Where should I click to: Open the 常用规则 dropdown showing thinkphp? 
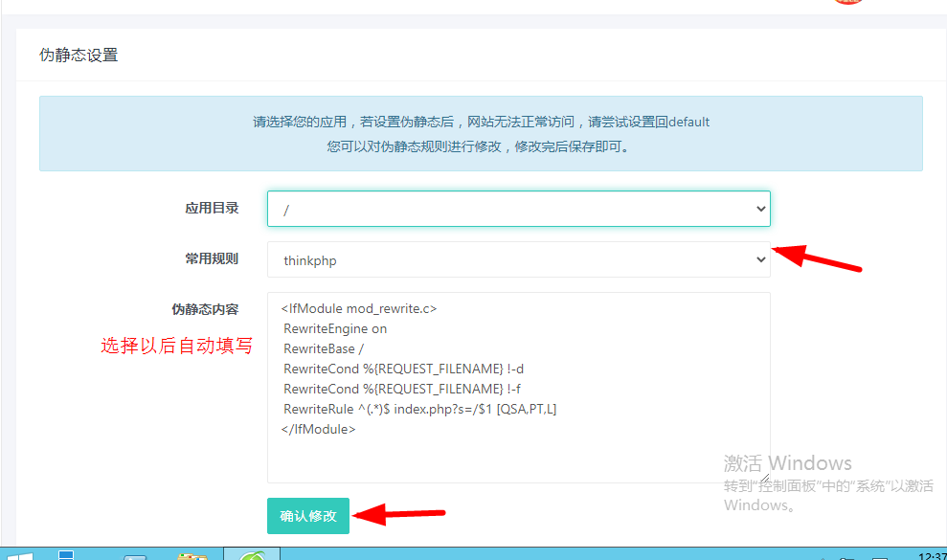519,259
